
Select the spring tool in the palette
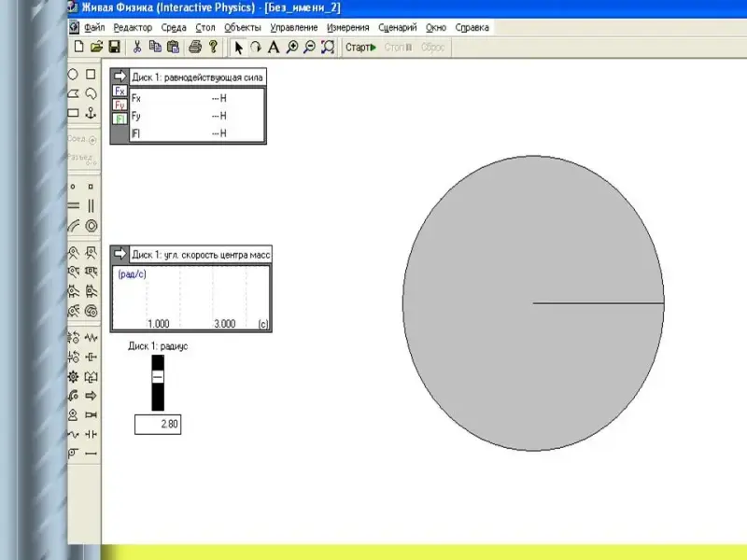92,337
